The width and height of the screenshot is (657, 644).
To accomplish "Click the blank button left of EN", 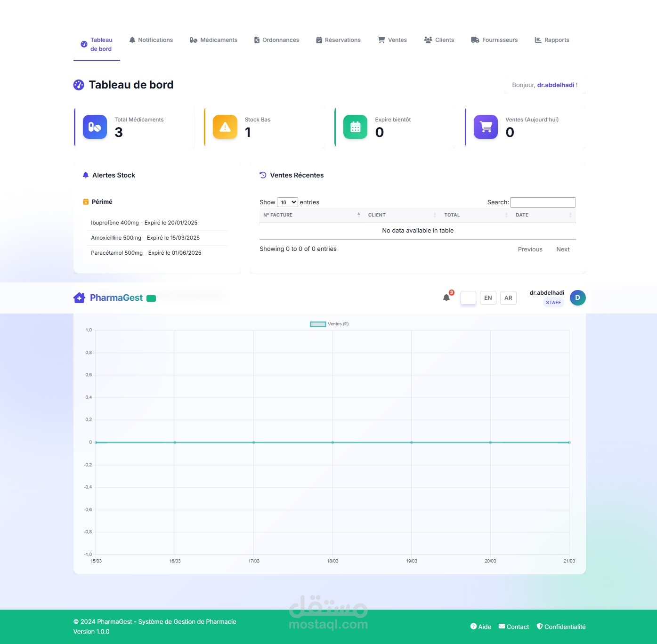I will [468, 298].
